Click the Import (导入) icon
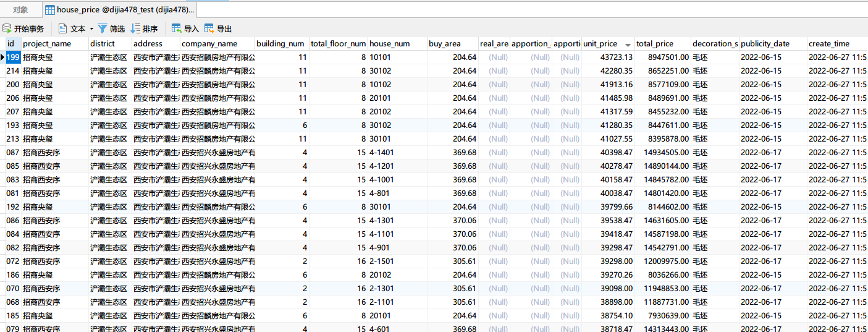This screenshot has height=332, width=868. [177, 28]
